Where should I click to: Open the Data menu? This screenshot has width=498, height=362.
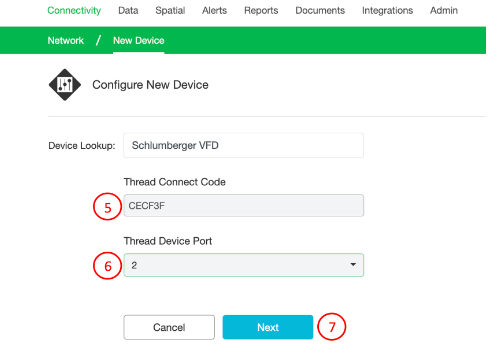128,10
